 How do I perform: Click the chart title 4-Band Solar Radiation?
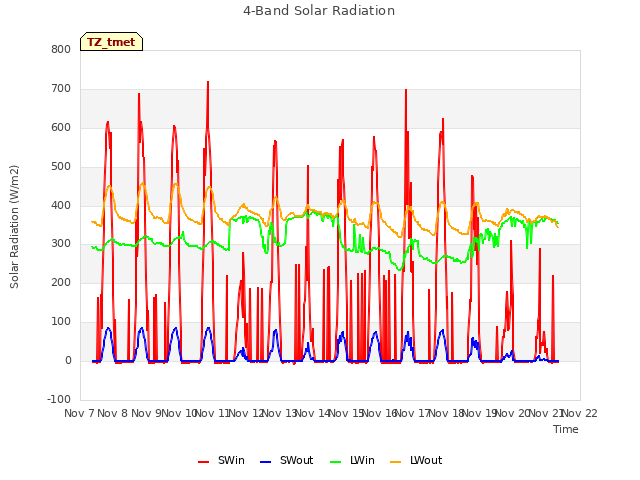click(319, 11)
